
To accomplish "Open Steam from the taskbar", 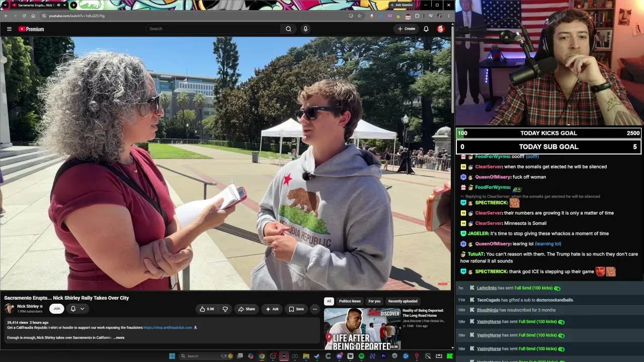I will (x=317, y=356).
